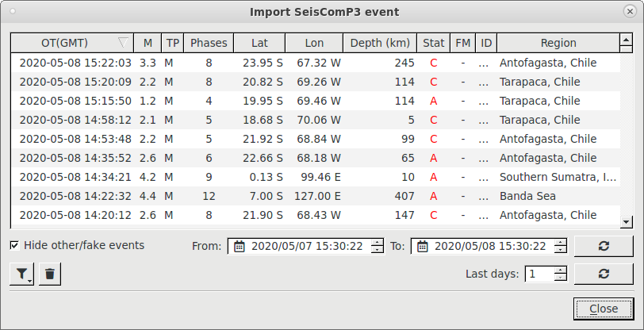Click the Last days input field
The image size is (644, 330).
click(539, 274)
